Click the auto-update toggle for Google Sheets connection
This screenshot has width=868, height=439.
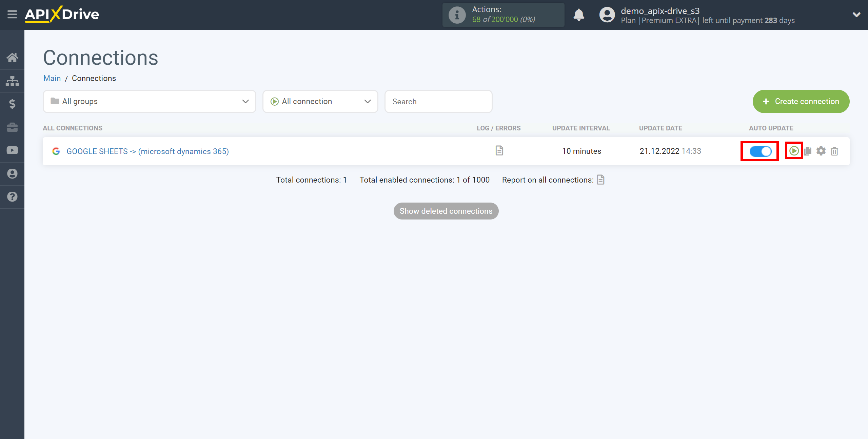tap(760, 151)
